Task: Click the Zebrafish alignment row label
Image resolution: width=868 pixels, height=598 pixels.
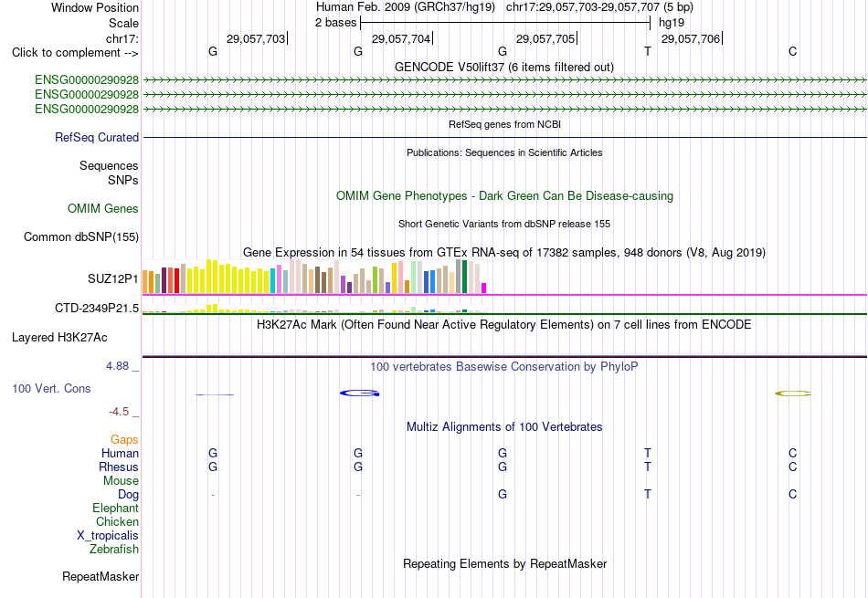Action: [113, 550]
